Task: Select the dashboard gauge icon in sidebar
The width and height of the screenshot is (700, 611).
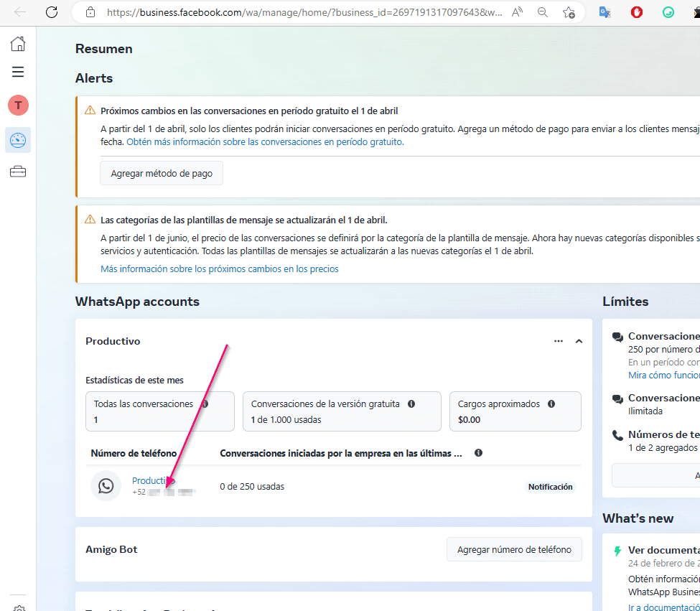Action: point(18,140)
